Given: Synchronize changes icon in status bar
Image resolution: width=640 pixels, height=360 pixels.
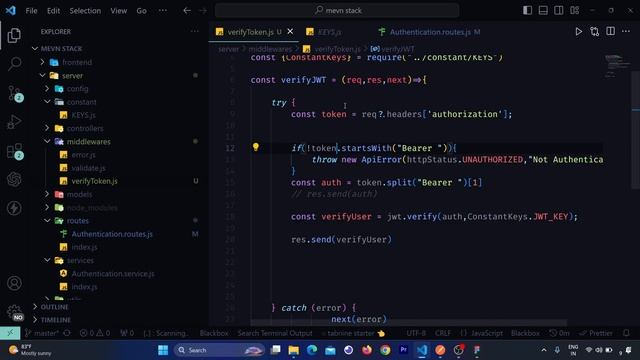Looking at the screenshot, I should point(67,333).
